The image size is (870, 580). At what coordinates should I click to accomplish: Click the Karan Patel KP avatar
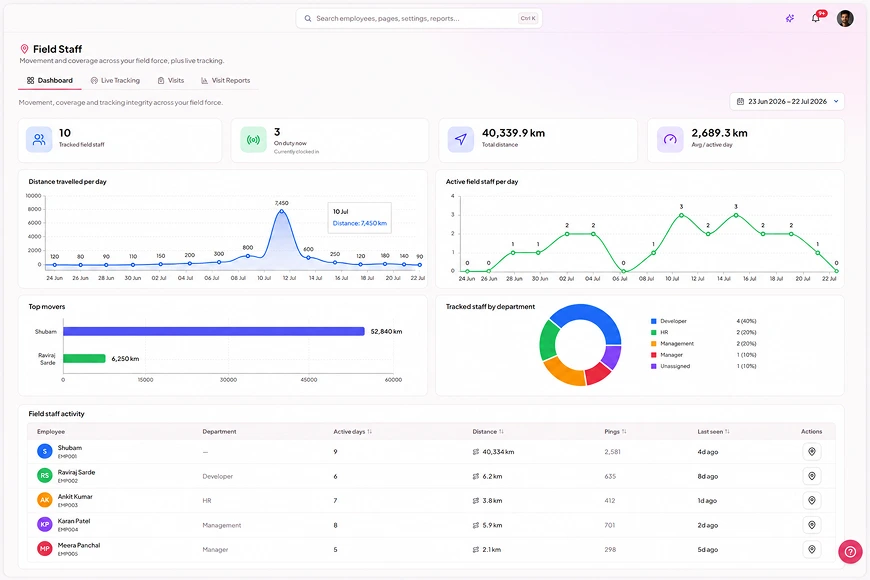click(x=45, y=524)
